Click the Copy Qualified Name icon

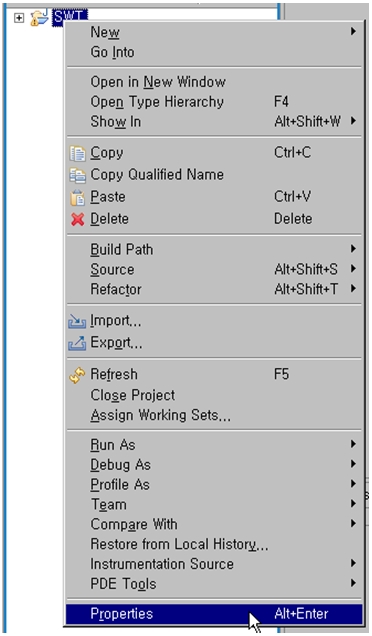pos(77,175)
